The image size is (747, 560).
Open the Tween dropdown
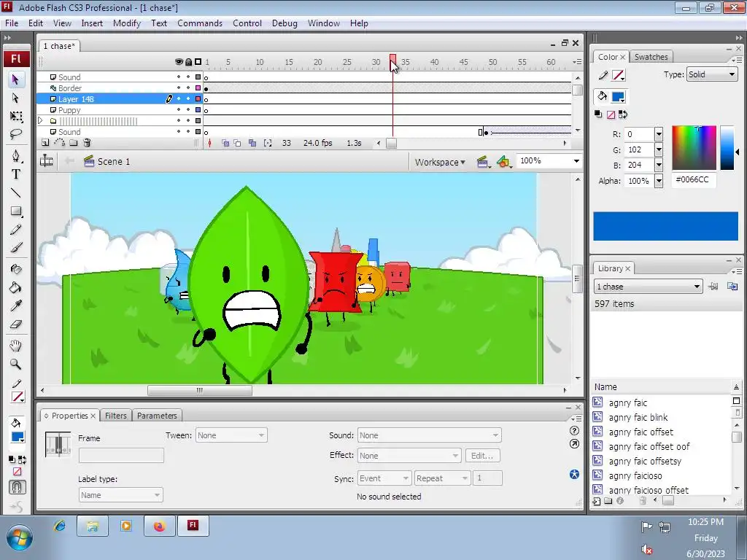pos(231,435)
